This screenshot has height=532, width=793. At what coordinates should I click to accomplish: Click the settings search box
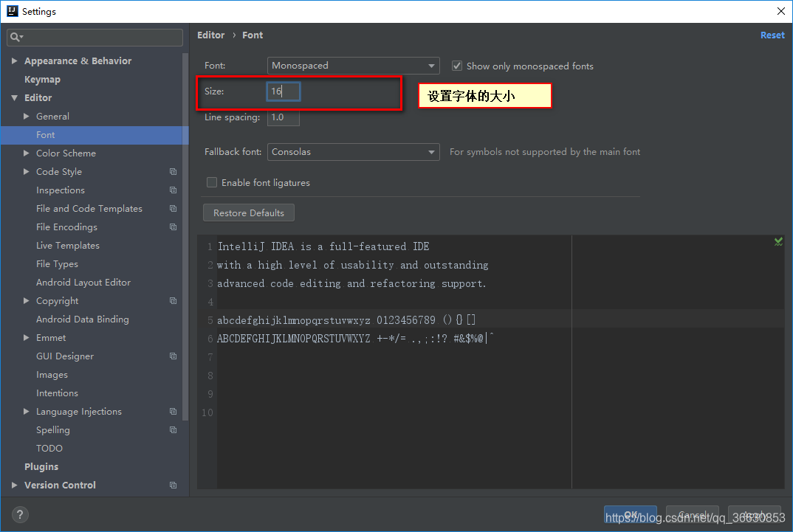coord(95,38)
